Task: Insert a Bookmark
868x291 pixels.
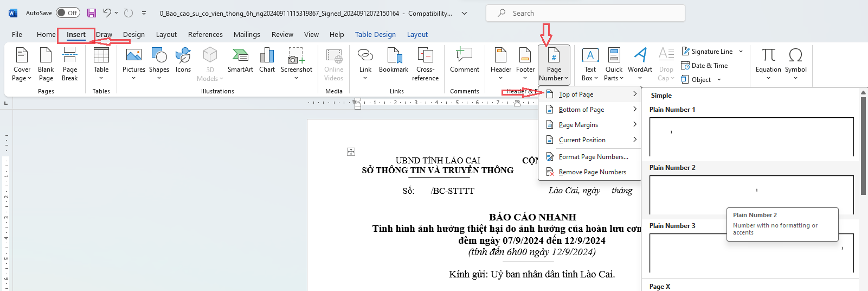Action: tap(394, 60)
